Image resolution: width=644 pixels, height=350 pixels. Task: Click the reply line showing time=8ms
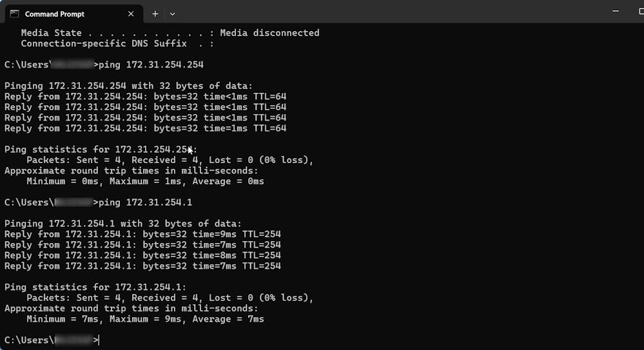142,255
